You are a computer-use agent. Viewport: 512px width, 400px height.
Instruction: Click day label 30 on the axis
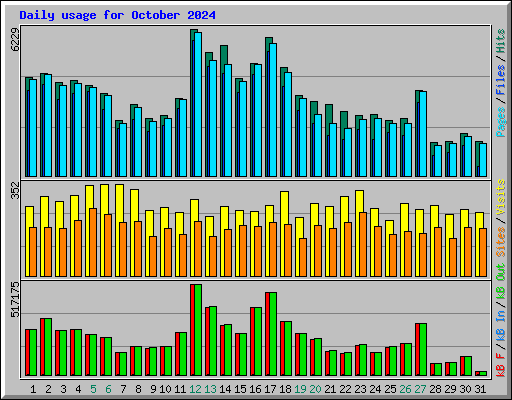465,389
